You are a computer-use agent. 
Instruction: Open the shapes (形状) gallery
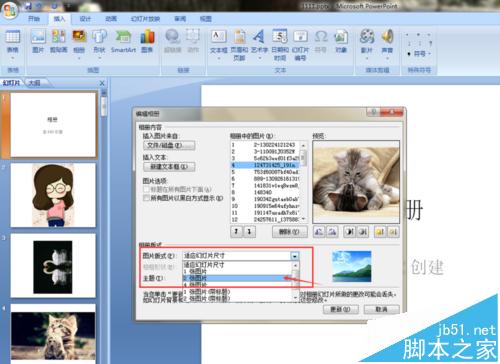pos(99,43)
